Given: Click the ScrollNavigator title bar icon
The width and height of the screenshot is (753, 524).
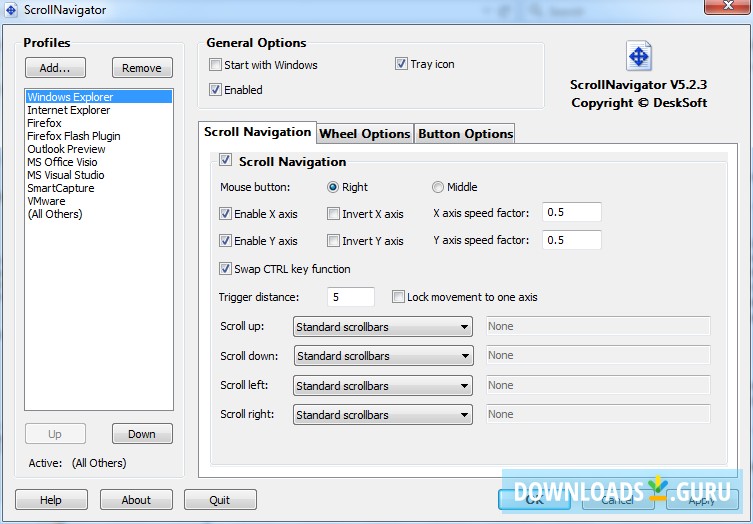Looking at the screenshot, I should click(x=11, y=10).
